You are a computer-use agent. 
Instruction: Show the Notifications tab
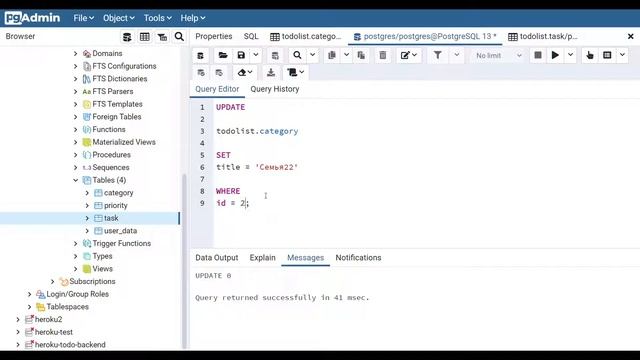358,258
